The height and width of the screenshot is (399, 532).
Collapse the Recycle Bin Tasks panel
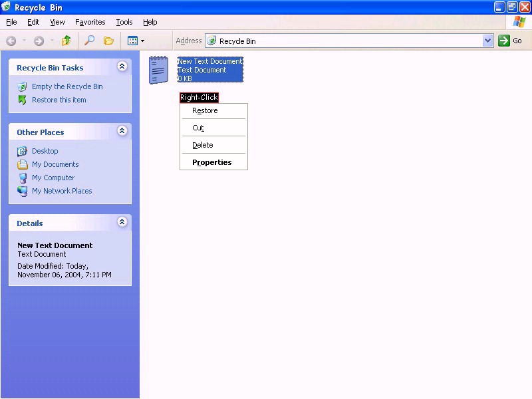pyautogui.click(x=122, y=66)
